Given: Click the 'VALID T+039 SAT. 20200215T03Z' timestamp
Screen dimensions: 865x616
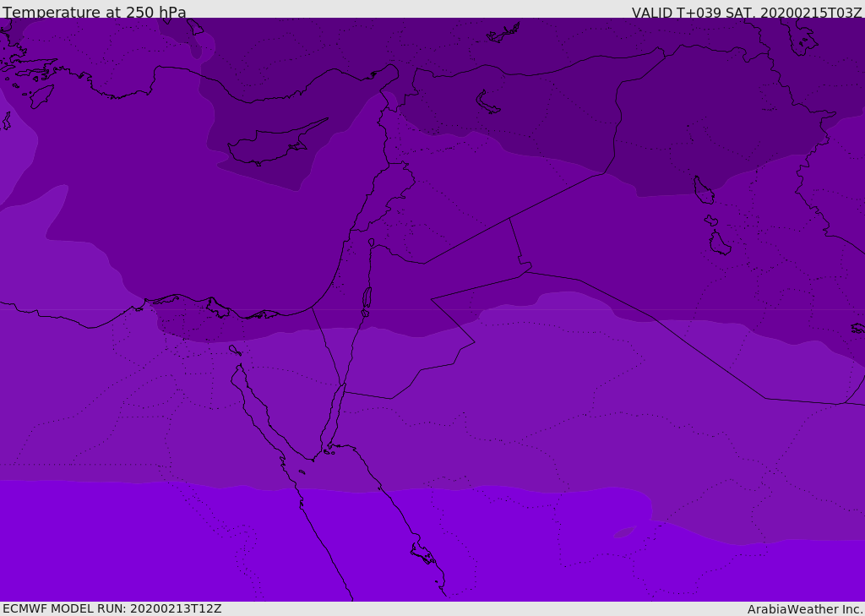Looking at the screenshot, I should 747,13.
